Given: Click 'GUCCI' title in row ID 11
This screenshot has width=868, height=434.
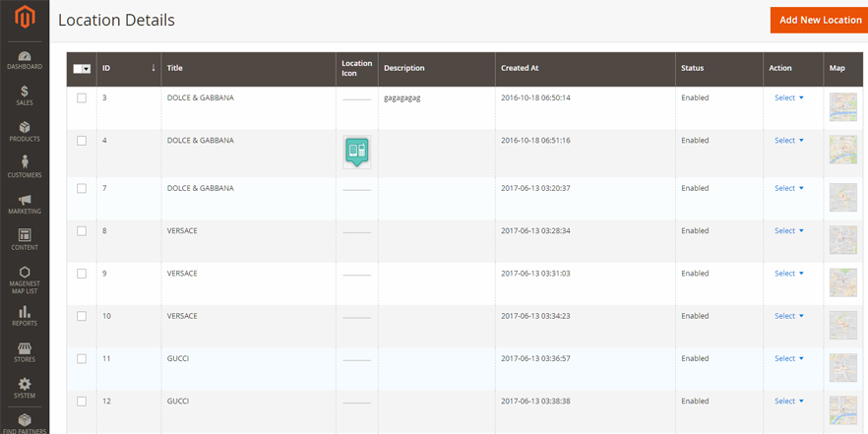Looking at the screenshot, I should click(178, 358).
